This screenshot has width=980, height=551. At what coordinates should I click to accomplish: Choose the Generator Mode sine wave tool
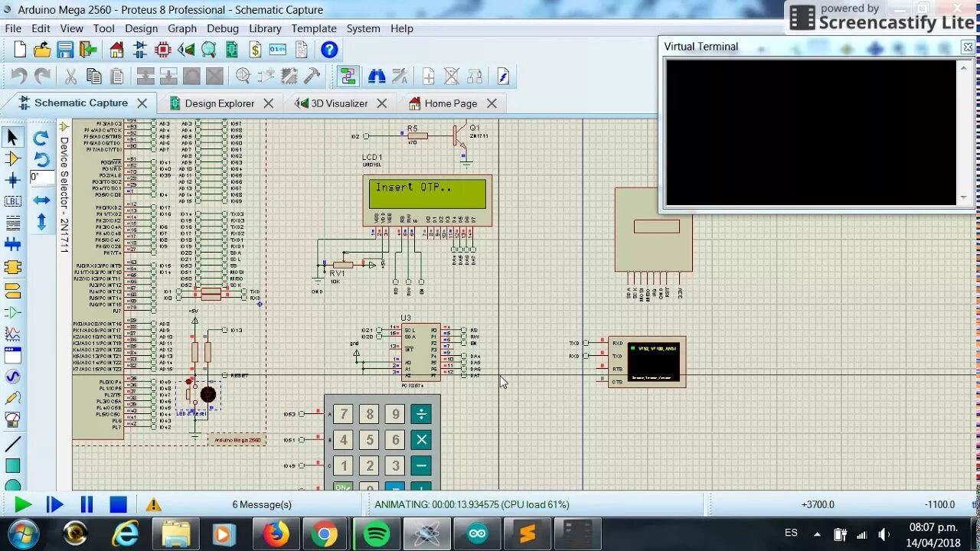(12, 377)
